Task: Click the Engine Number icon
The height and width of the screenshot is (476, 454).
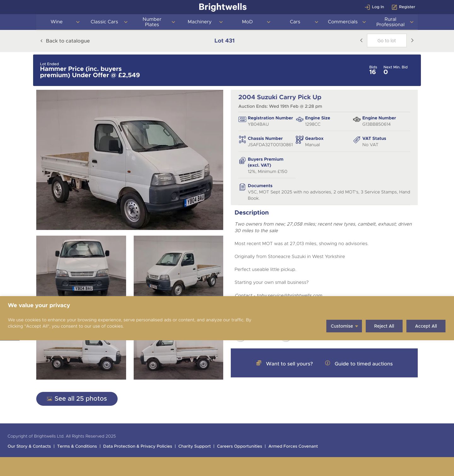Action: click(x=357, y=119)
